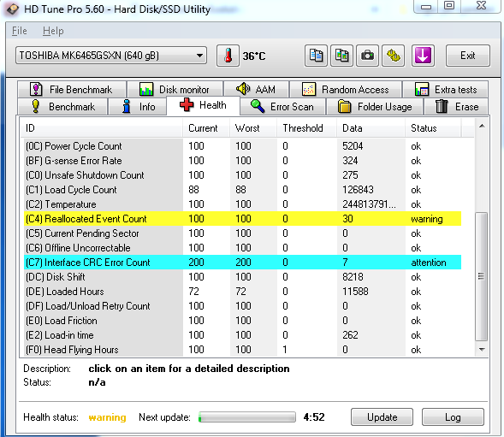The width and height of the screenshot is (504, 437).
Task: Select (C7) Interface CRC Error Count row
Action: pos(243,263)
